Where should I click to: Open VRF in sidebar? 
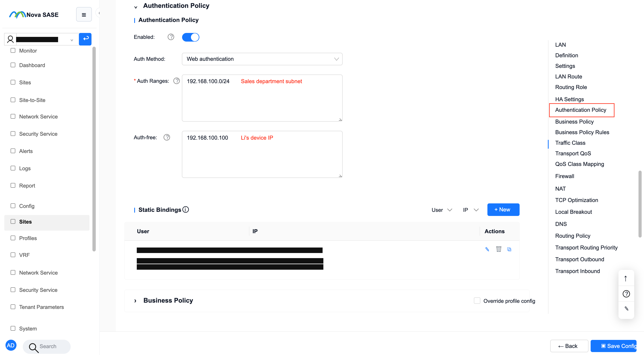[x=24, y=255]
